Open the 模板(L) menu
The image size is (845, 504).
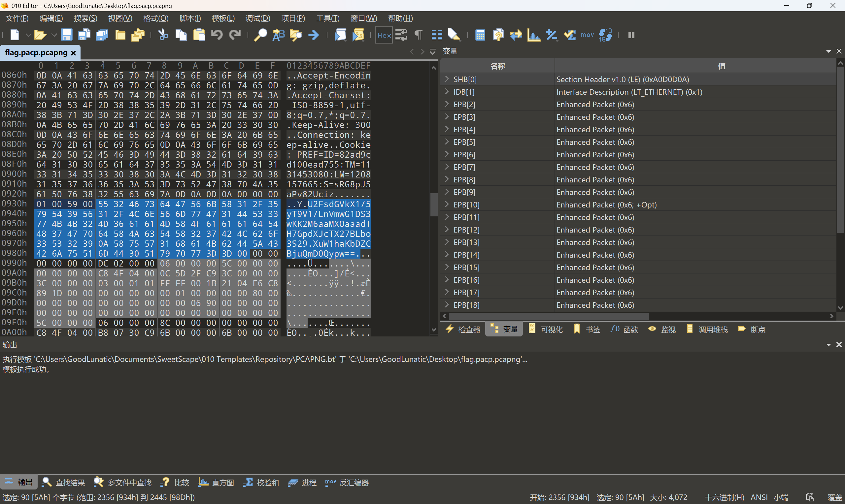pos(223,18)
